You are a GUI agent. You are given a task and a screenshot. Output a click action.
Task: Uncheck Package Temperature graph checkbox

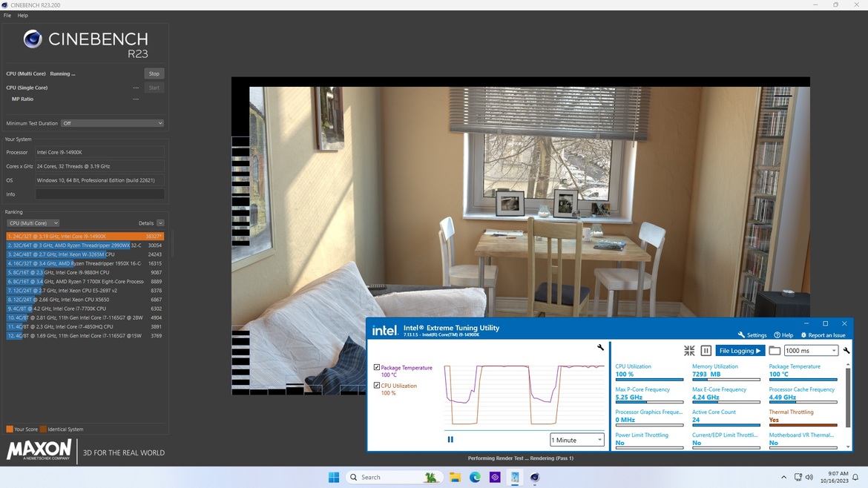pos(377,367)
